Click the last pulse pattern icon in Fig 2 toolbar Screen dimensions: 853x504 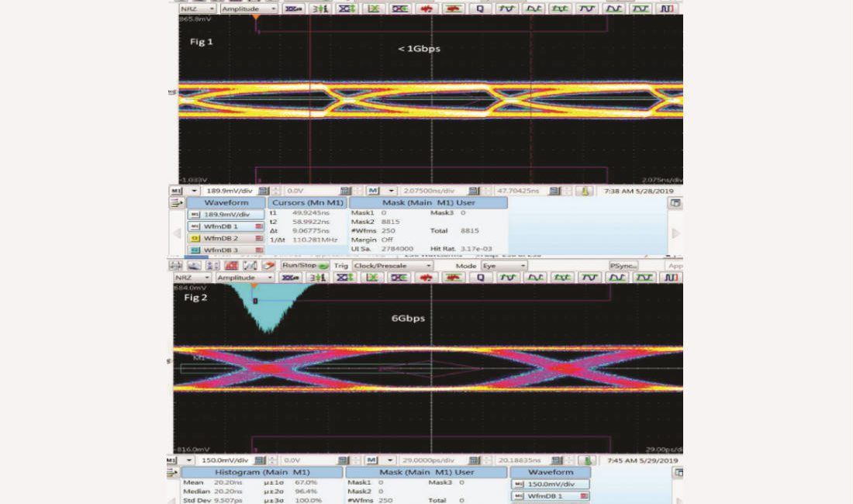[671, 278]
